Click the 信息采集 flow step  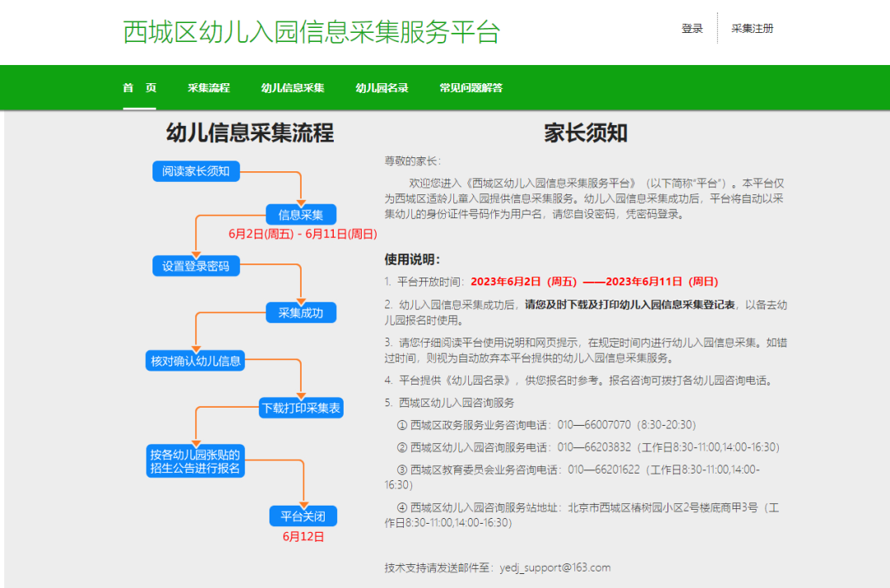[301, 215]
